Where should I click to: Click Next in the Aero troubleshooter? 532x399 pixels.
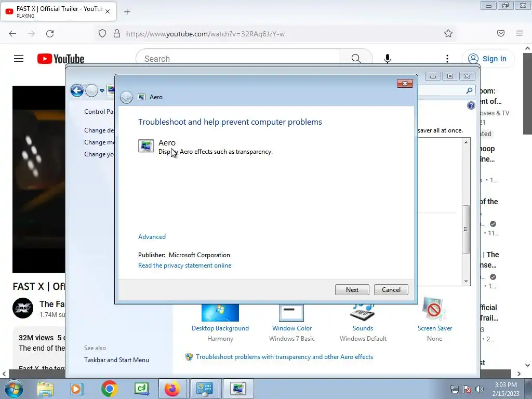point(352,290)
